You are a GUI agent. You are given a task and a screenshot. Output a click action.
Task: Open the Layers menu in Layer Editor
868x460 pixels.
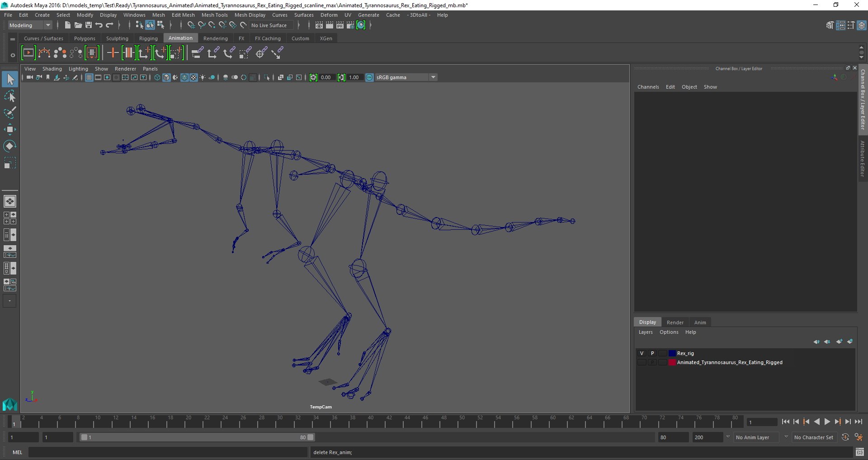click(x=646, y=332)
